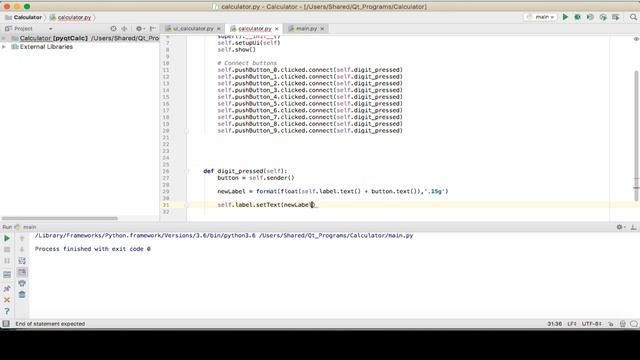Place cursor on def digit_pressed line

point(245,171)
